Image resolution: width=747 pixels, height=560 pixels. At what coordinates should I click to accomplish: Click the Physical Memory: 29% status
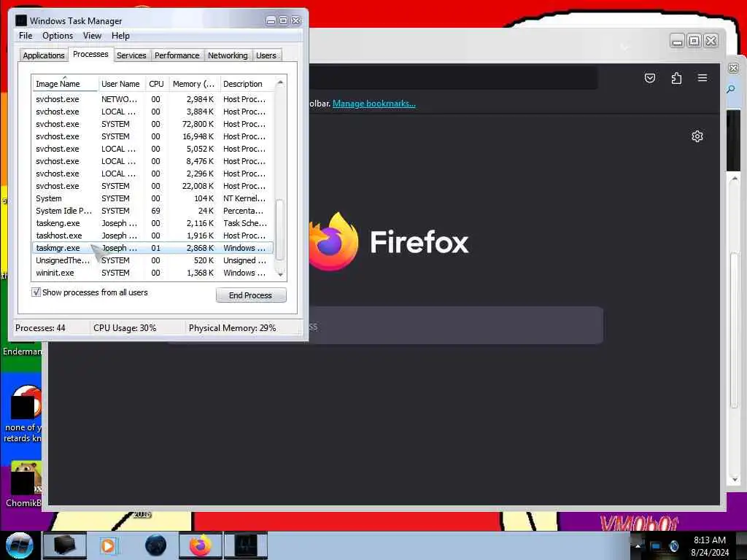[x=233, y=328]
